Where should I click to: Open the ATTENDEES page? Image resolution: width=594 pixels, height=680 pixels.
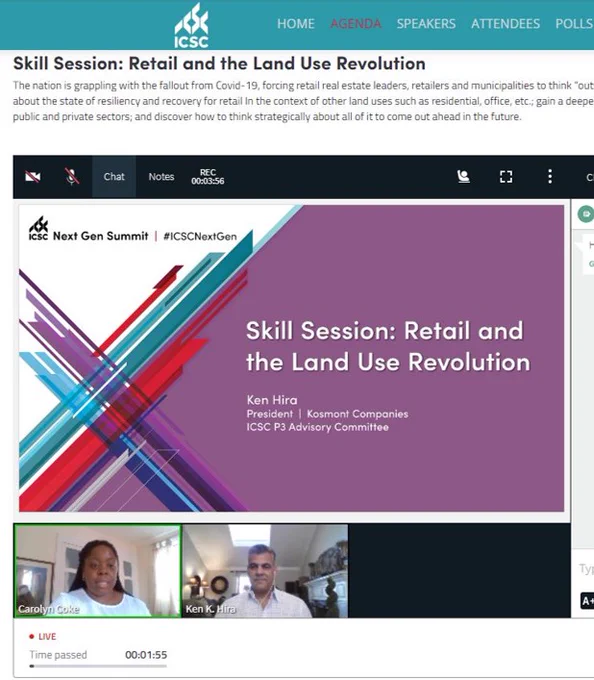505,23
